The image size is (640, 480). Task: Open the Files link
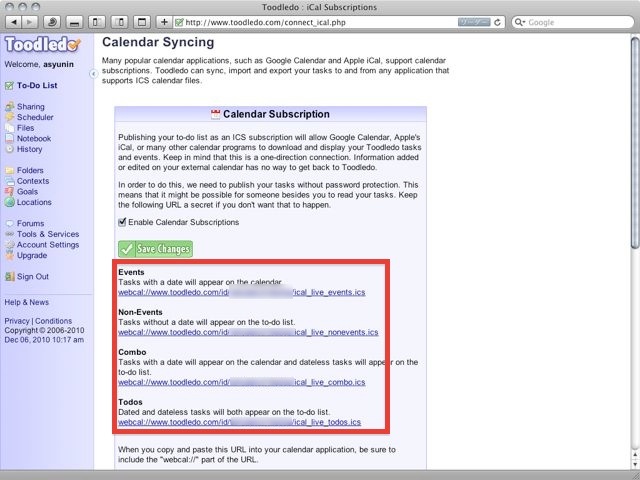coord(25,128)
